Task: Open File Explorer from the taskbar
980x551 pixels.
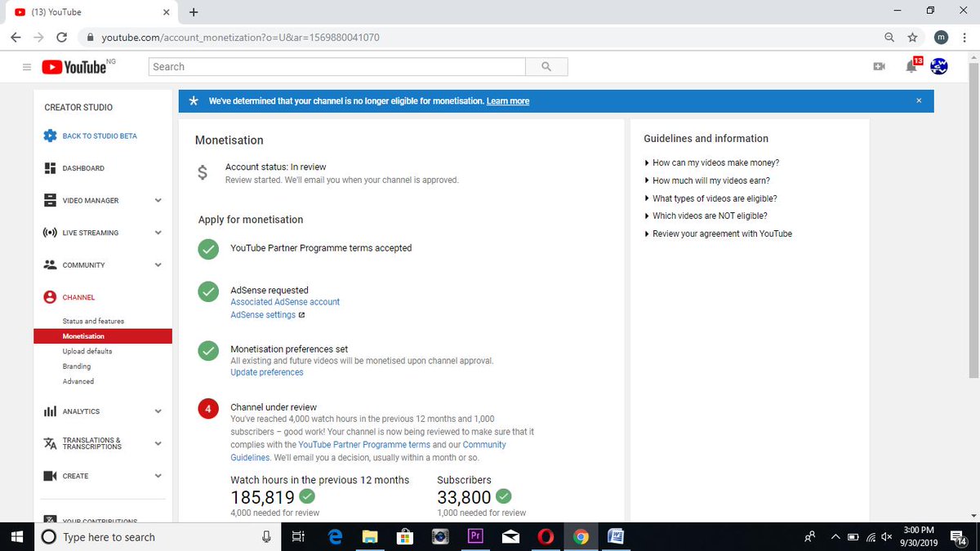Action: coord(370,536)
